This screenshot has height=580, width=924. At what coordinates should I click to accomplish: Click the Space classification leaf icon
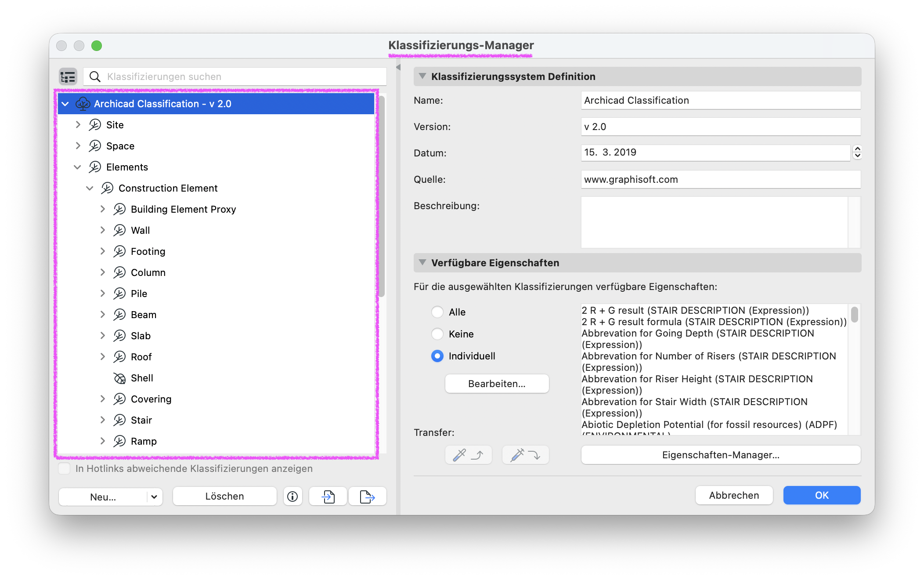click(x=95, y=146)
